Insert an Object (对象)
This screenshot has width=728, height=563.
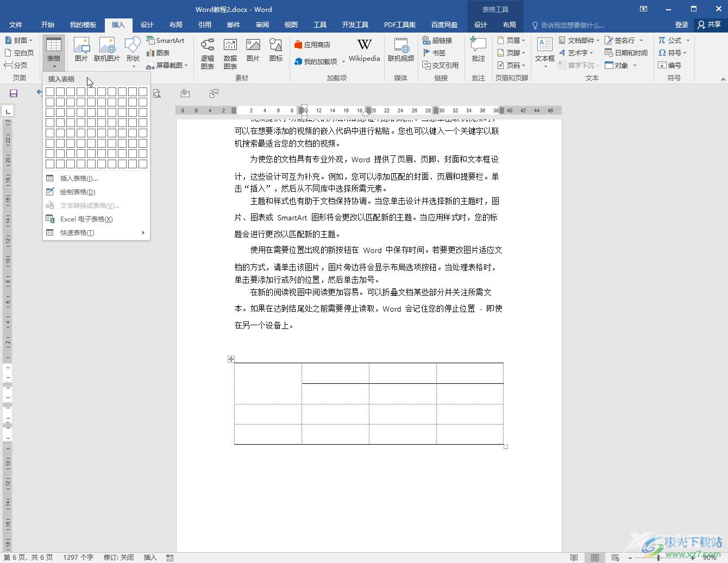click(x=620, y=65)
